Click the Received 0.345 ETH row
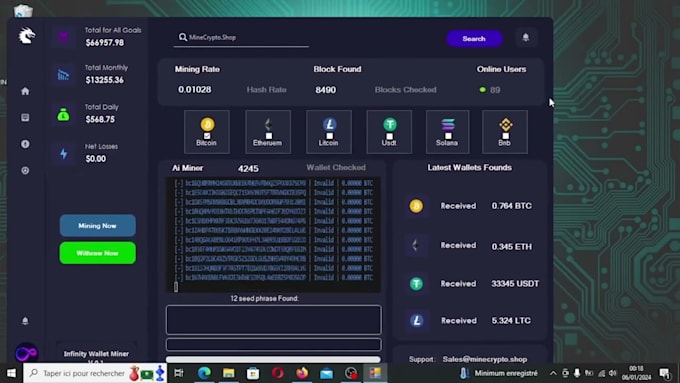The width and height of the screenshot is (680, 383). coord(470,246)
